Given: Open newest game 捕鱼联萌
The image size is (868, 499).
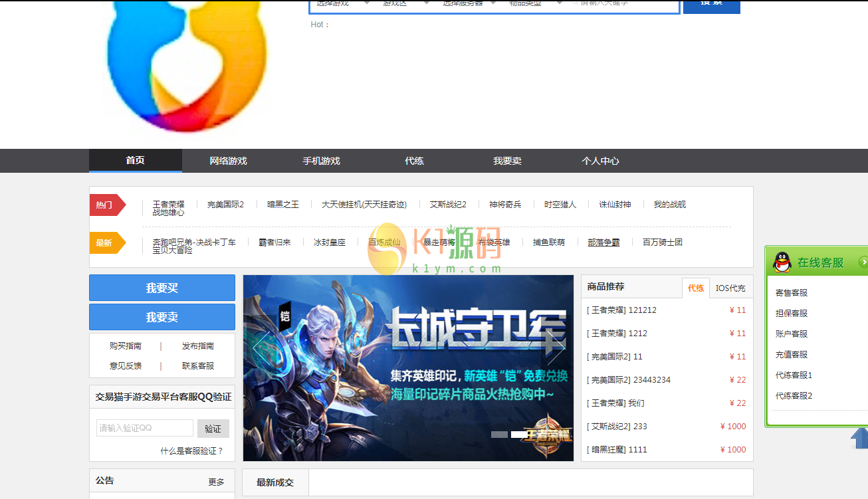Looking at the screenshot, I should tap(548, 243).
